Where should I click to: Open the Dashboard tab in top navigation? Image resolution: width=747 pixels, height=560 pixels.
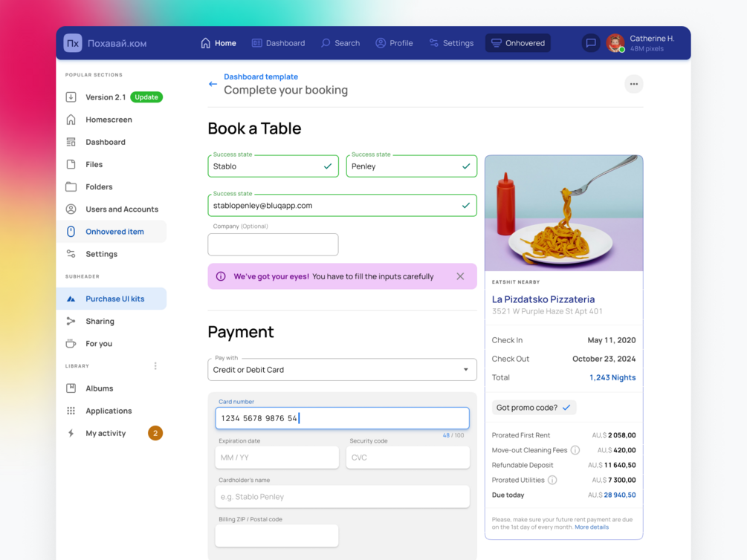[279, 43]
